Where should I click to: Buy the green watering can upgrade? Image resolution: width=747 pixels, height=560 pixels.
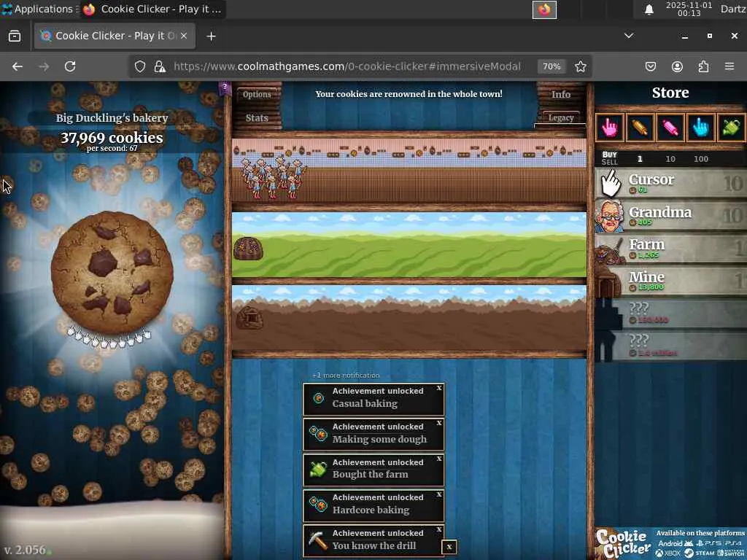coord(731,128)
